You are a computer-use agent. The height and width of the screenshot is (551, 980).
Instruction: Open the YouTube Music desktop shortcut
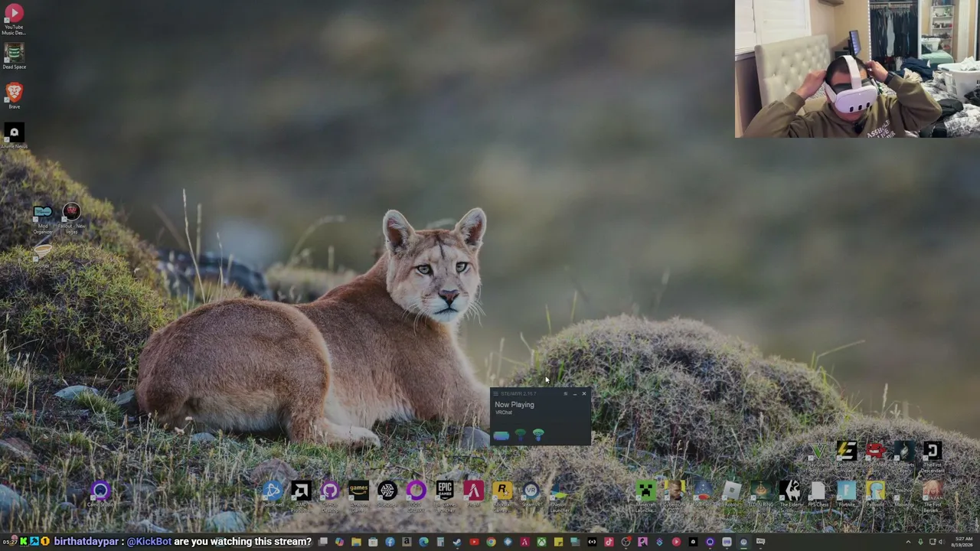click(x=14, y=20)
